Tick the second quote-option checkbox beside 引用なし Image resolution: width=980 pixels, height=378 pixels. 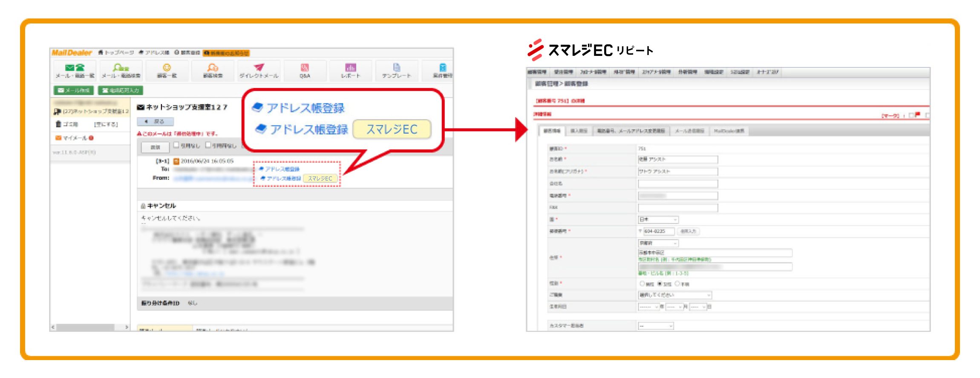[x=208, y=145]
